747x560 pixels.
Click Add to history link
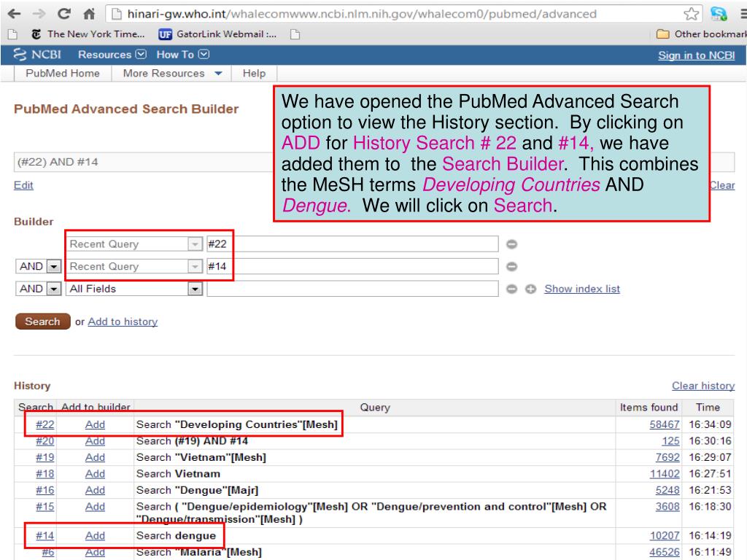point(123,322)
